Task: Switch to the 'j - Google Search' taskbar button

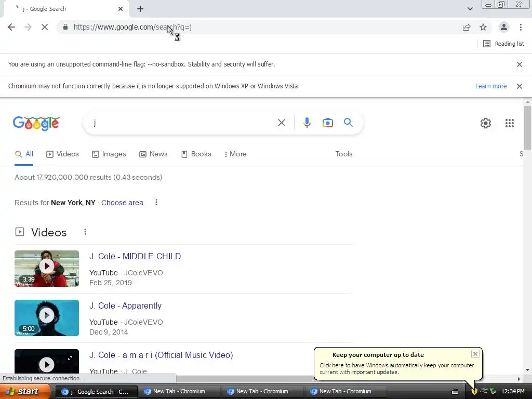Action: (x=96, y=392)
